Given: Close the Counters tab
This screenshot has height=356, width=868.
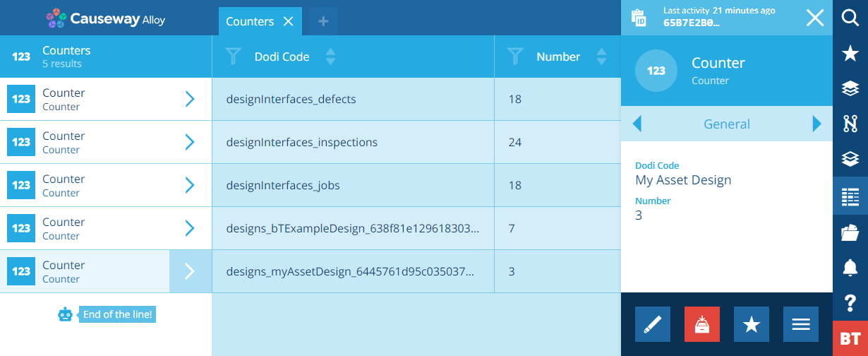Looking at the screenshot, I should point(288,21).
